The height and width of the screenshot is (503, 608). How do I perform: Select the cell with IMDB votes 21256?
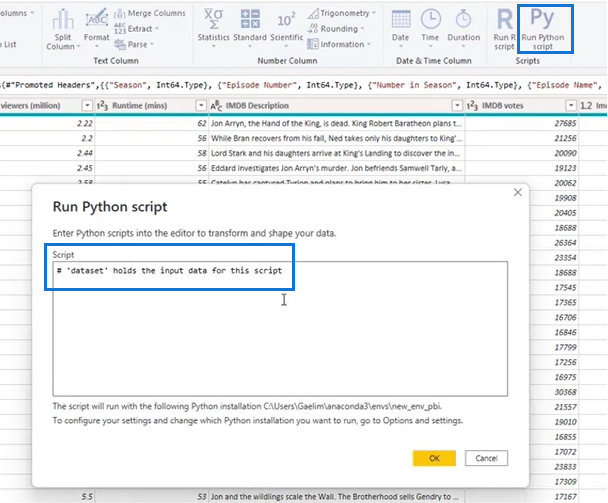(522, 138)
